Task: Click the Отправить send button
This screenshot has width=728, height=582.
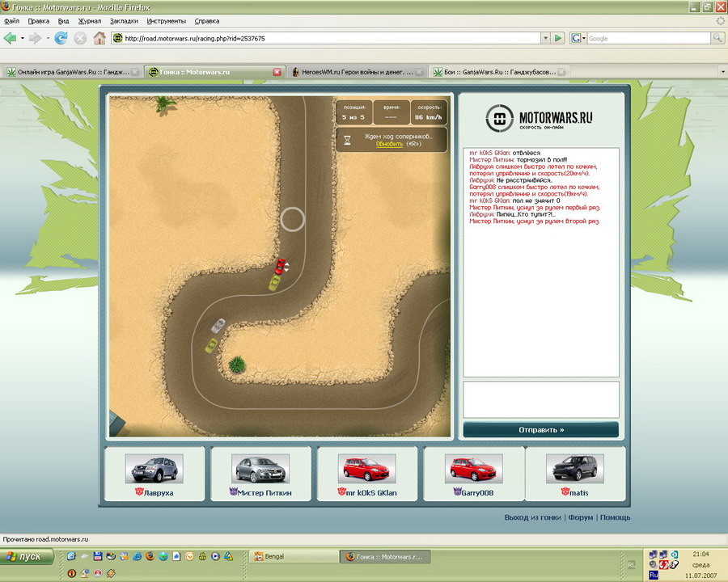Action: pyautogui.click(x=541, y=430)
